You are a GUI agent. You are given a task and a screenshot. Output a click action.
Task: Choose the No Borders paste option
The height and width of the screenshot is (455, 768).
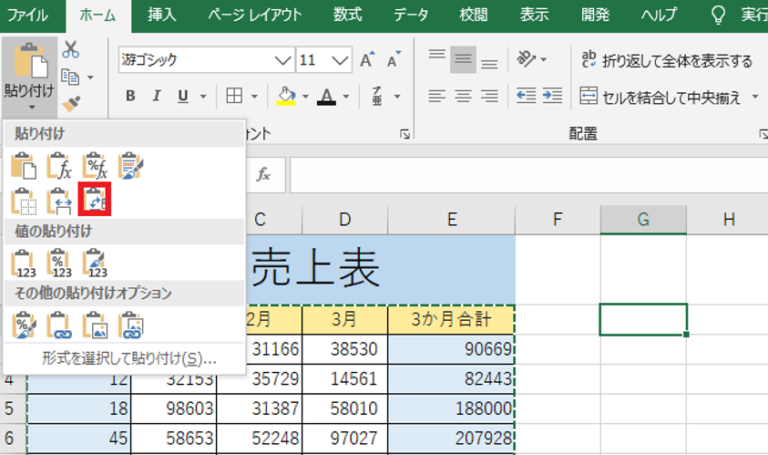click(24, 200)
